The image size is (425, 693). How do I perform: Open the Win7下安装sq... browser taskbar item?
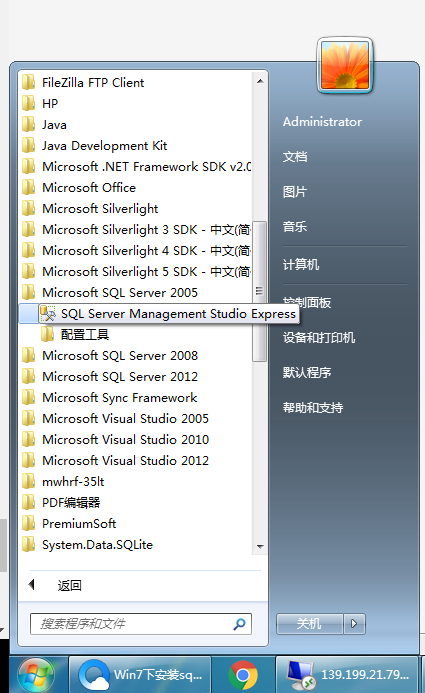coord(140,675)
